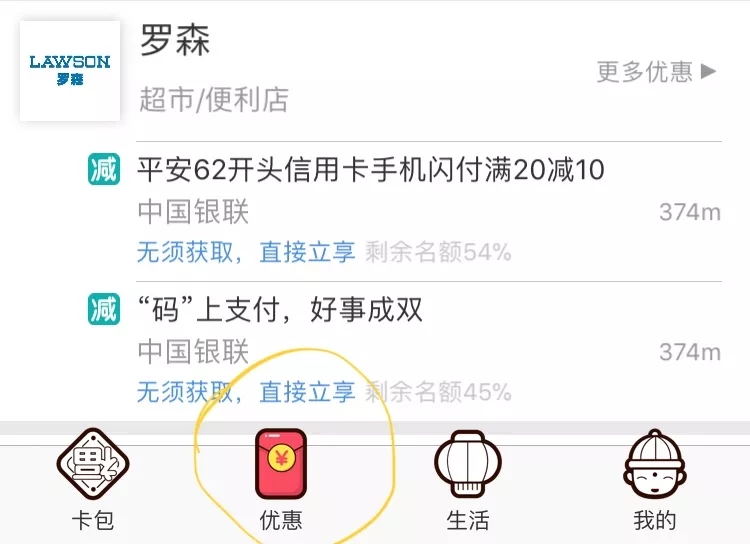Viewport: 750px width, 544px height.
Task: Select the 优惠 tab label
Action: [x=281, y=520]
